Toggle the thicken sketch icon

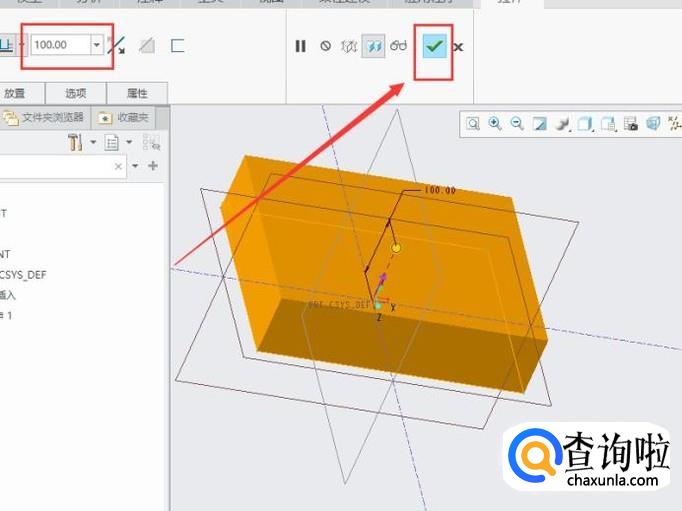click(x=177, y=46)
